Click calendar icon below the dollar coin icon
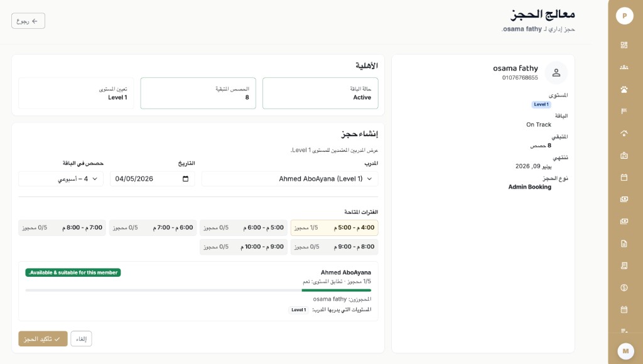 624,310
